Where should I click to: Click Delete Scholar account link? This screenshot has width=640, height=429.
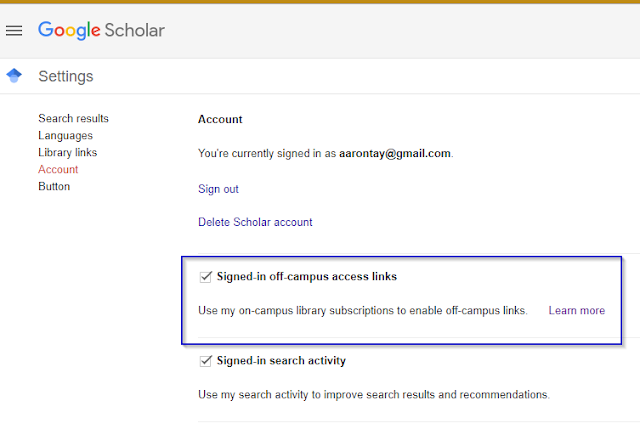click(x=255, y=222)
